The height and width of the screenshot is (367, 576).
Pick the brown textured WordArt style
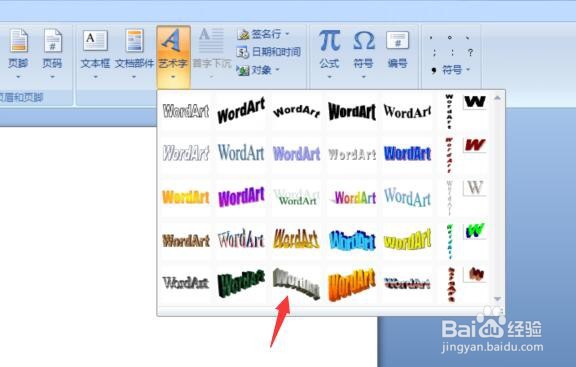(x=186, y=240)
